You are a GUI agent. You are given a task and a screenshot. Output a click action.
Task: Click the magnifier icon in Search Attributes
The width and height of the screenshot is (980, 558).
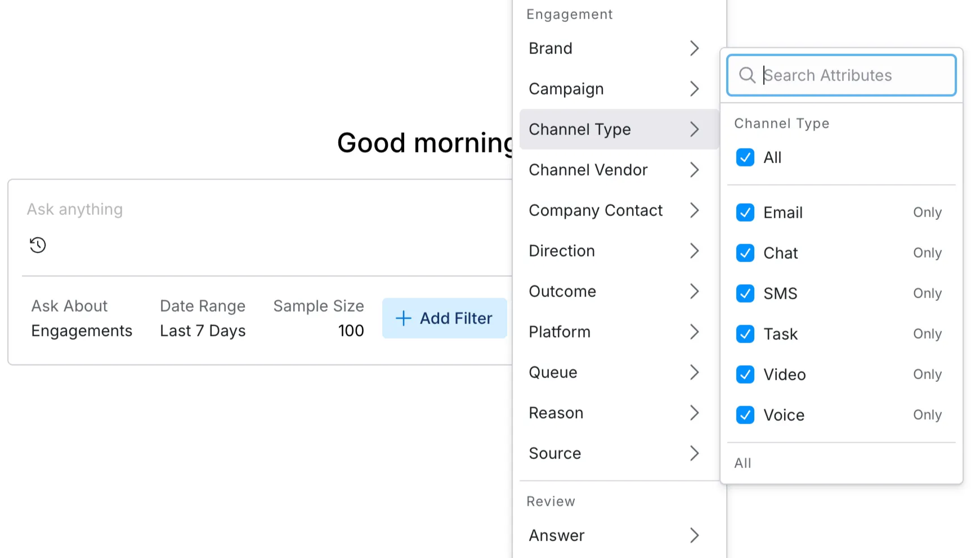tap(747, 75)
